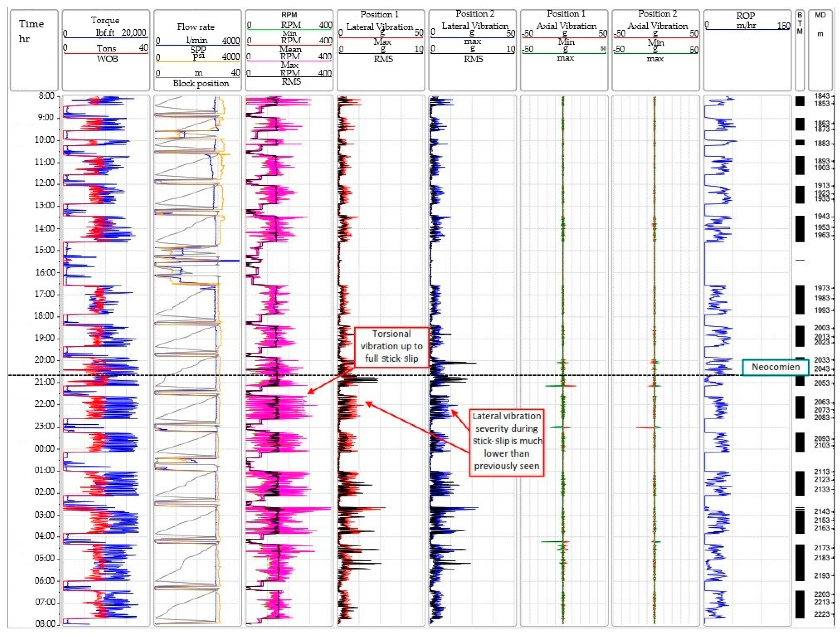Select the 18:00 time label

(x=44, y=316)
